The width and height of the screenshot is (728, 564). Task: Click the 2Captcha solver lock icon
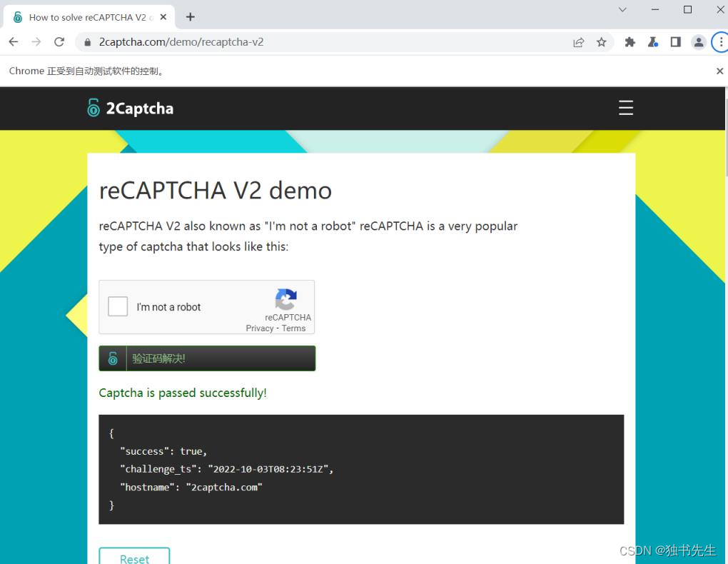113,358
